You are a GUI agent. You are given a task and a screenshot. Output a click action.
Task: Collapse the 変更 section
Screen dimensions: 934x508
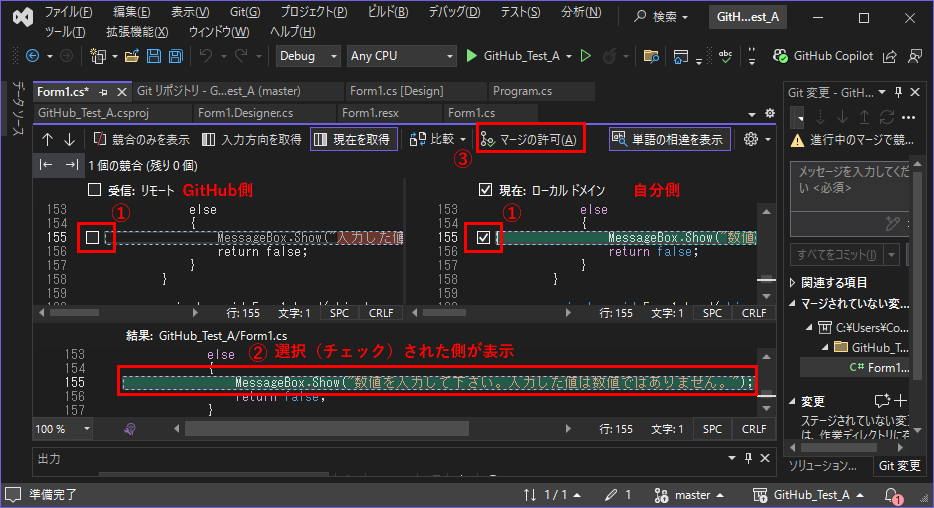[792, 401]
